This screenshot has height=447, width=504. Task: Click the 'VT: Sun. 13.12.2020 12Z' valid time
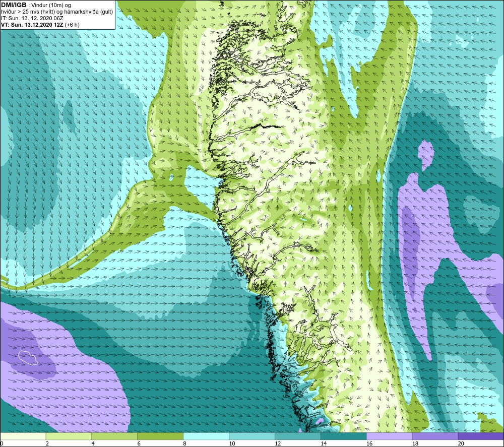click(x=32, y=25)
